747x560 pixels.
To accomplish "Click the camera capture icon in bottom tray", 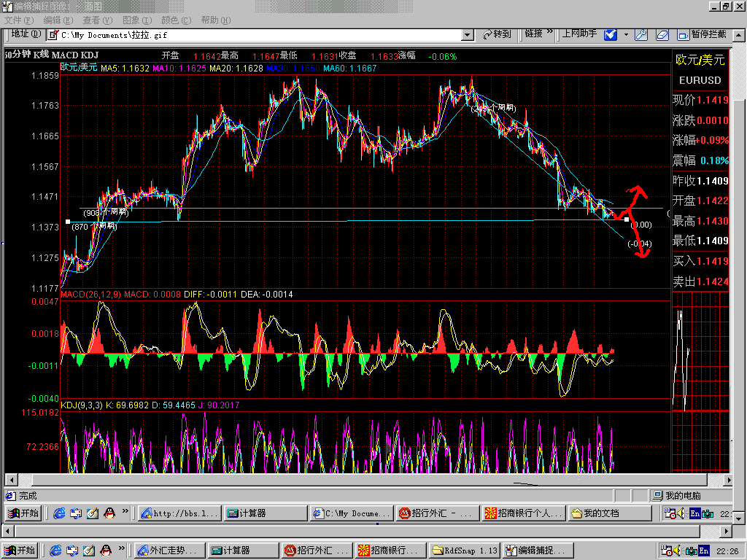I will (691, 551).
